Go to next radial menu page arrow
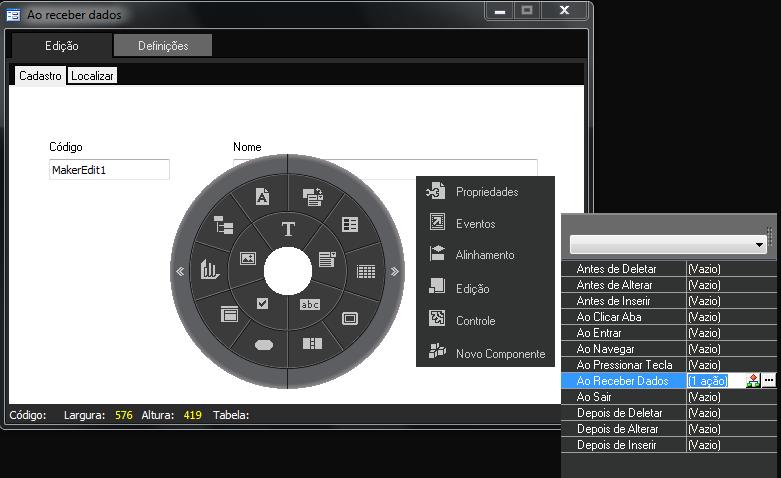This screenshot has height=478, width=781. 394,271
